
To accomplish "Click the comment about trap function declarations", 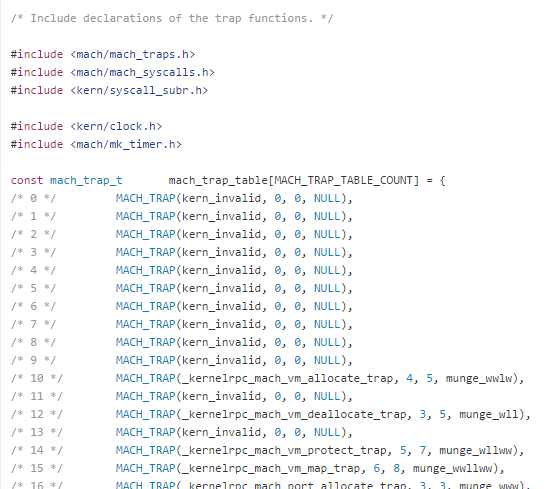I will 172,18.
